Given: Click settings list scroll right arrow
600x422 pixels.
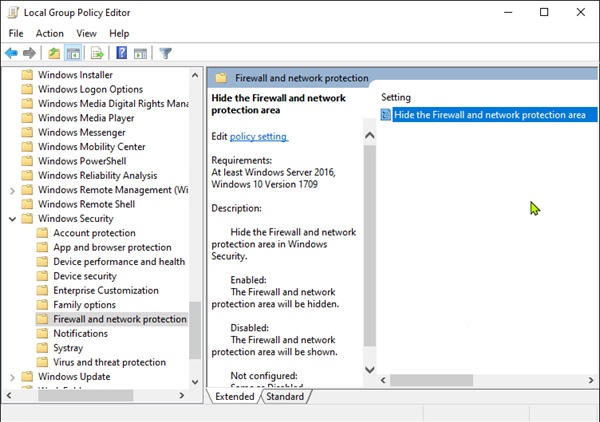Looking at the screenshot, I should point(591,380).
